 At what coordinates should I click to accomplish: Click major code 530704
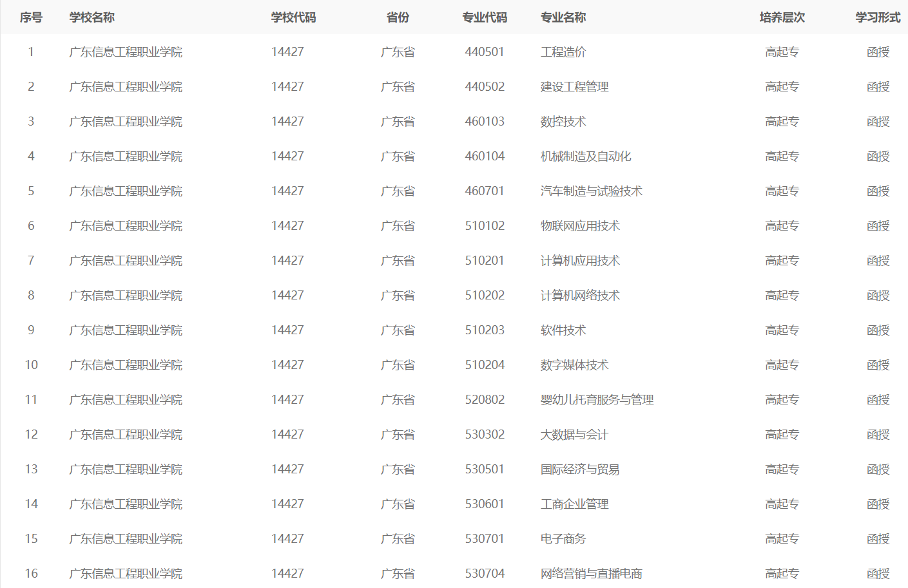(x=485, y=574)
